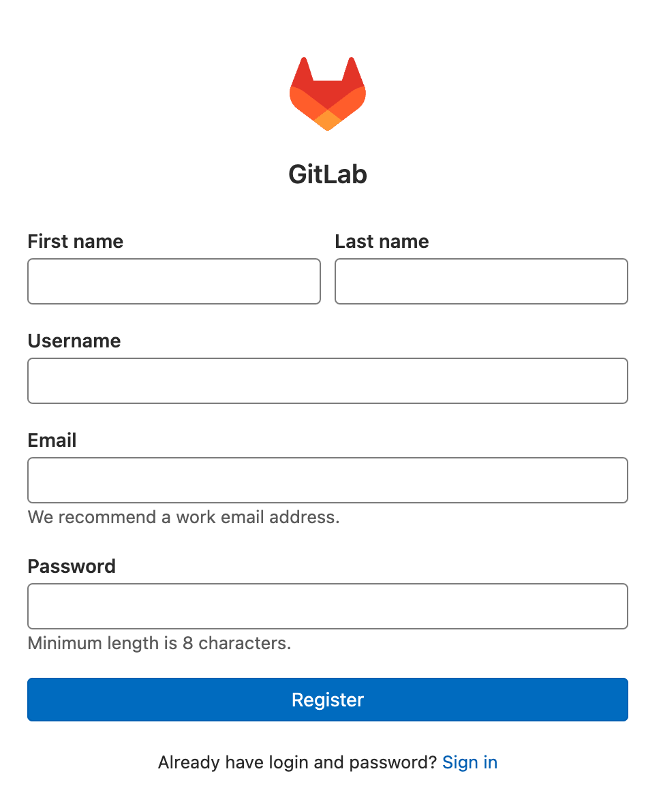Click inside the Last name field

tap(481, 281)
